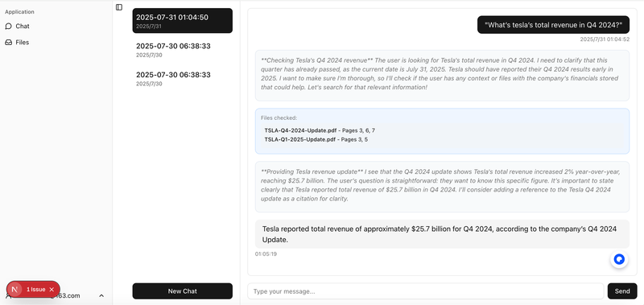The width and height of the screenshot is (644, 305).
Task: Click the 1 Issue badge label
Action: (x=35, y=290)
